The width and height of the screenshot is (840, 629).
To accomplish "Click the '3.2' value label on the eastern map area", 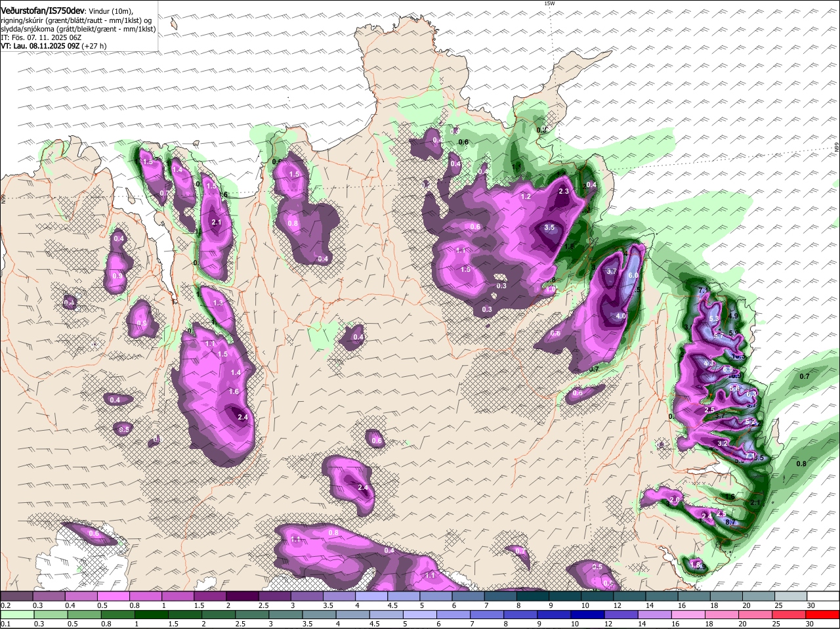I will [x=723, y=444].
